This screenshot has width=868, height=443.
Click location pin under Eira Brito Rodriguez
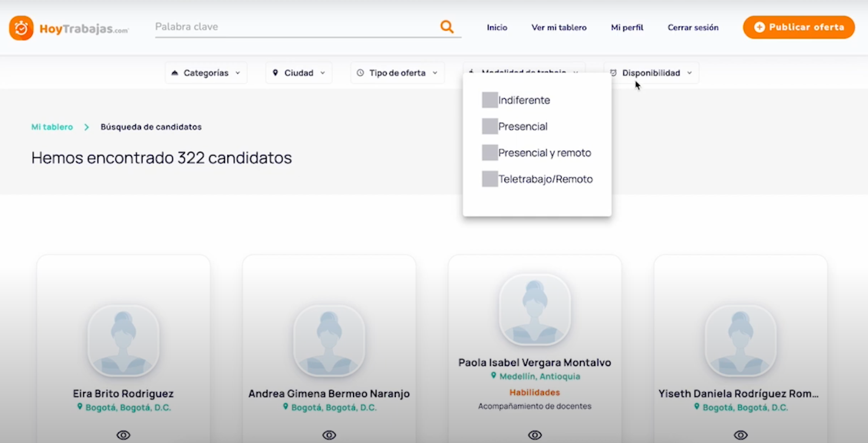tap(80, 407)
